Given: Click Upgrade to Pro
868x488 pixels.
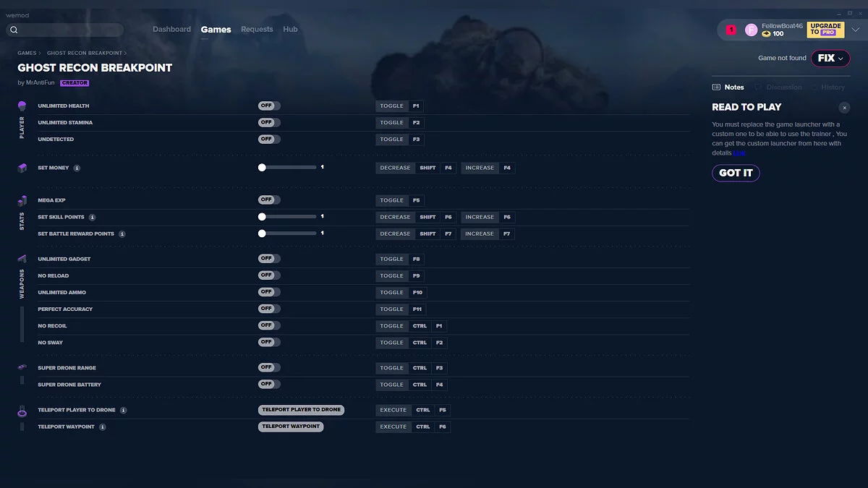Looking at the screenshot, I should 825,29.
